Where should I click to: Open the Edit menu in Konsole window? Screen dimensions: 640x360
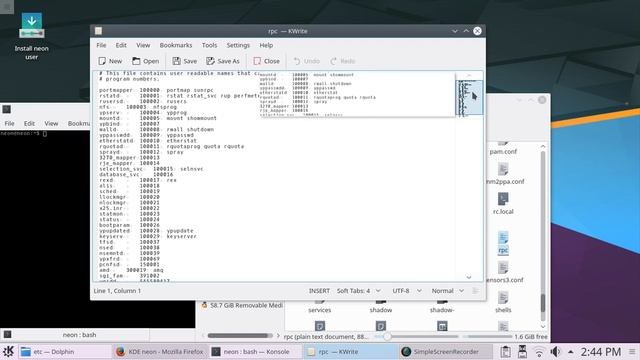tap(29, 123)
